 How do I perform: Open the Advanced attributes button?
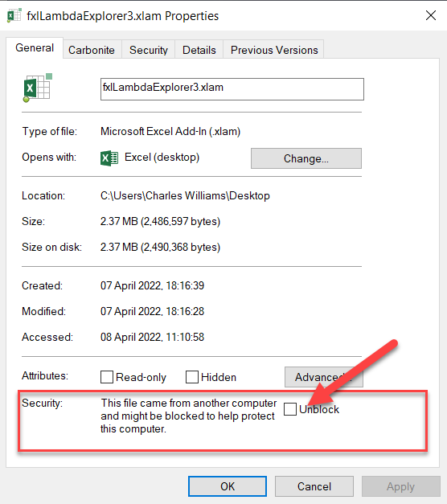pos(323,377)
